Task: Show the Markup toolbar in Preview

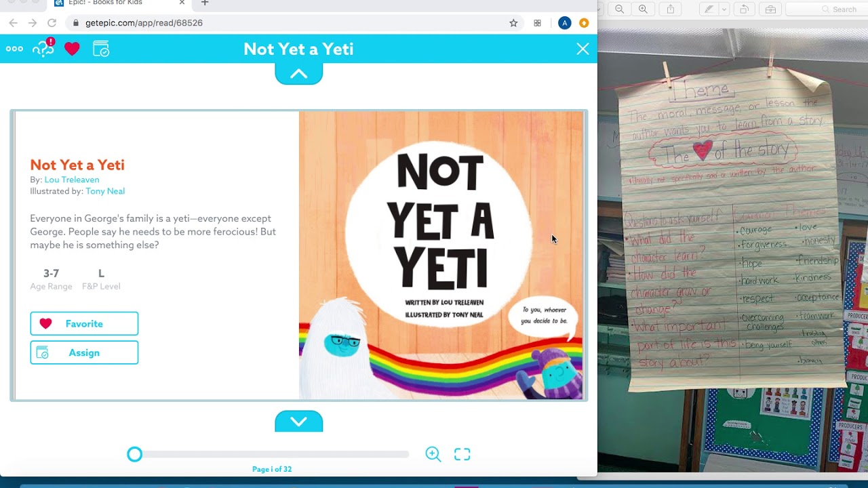Action: 770,9
